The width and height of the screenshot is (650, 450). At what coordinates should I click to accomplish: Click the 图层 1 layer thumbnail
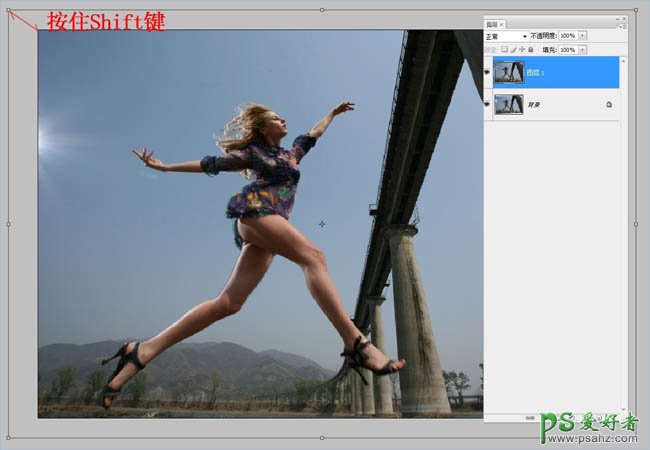coord(508,72)
